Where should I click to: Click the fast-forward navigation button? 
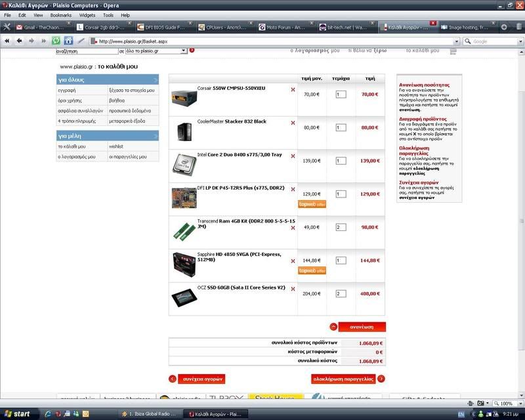tap(43, 41)
